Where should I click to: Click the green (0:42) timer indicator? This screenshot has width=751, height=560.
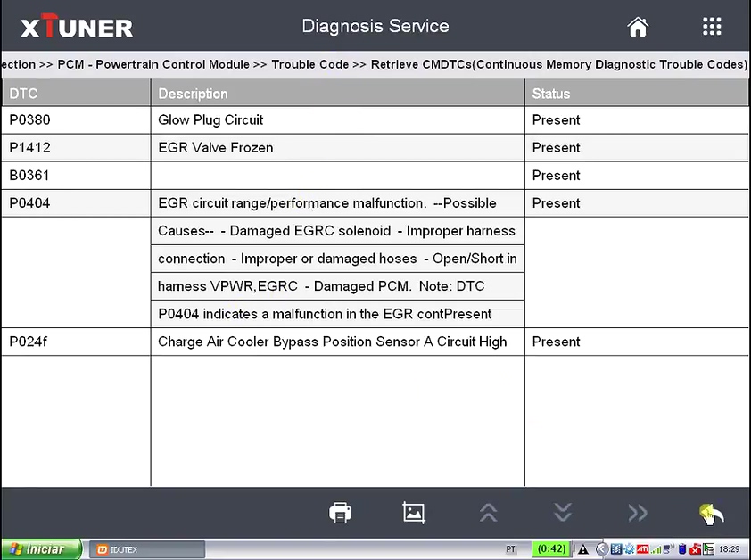(x=551, y=548)
